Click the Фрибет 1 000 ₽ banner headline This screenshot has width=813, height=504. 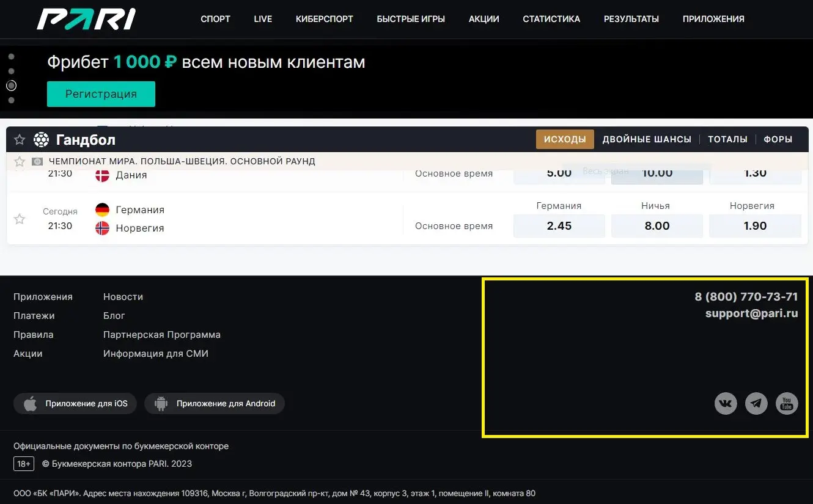[206, 62]
